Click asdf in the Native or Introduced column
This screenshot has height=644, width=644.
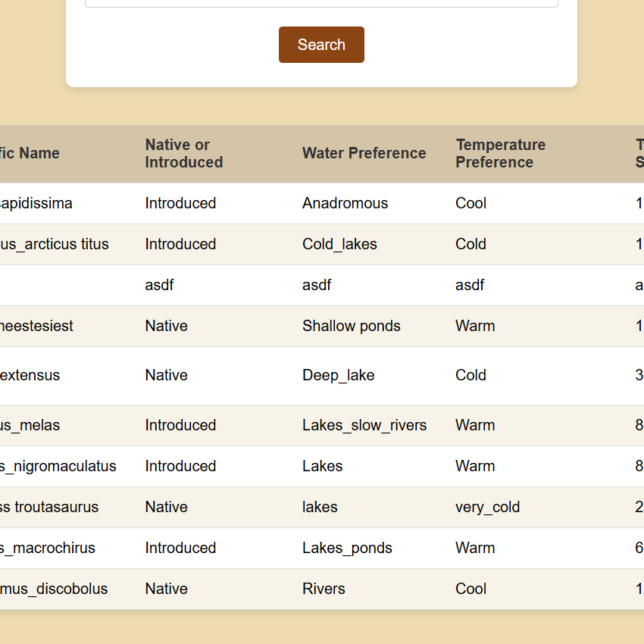tap(159, 285)
